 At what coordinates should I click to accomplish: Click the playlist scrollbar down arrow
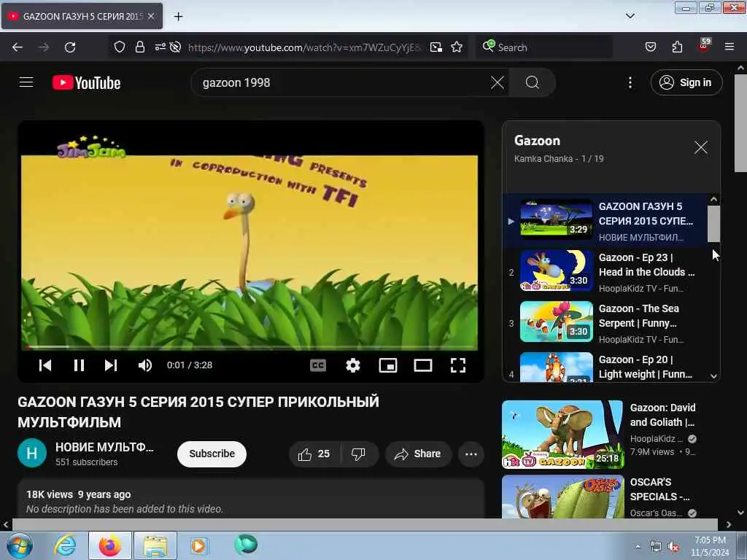[x=713, y=376]
